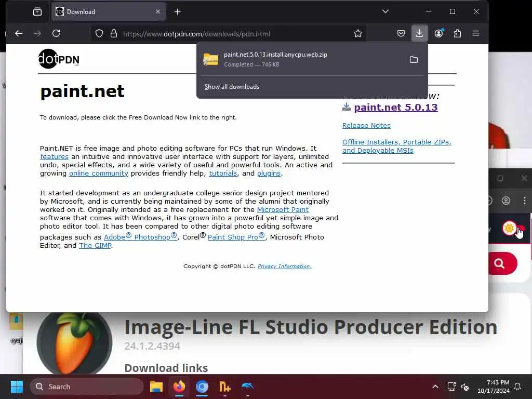Open the plugins link

269,174
